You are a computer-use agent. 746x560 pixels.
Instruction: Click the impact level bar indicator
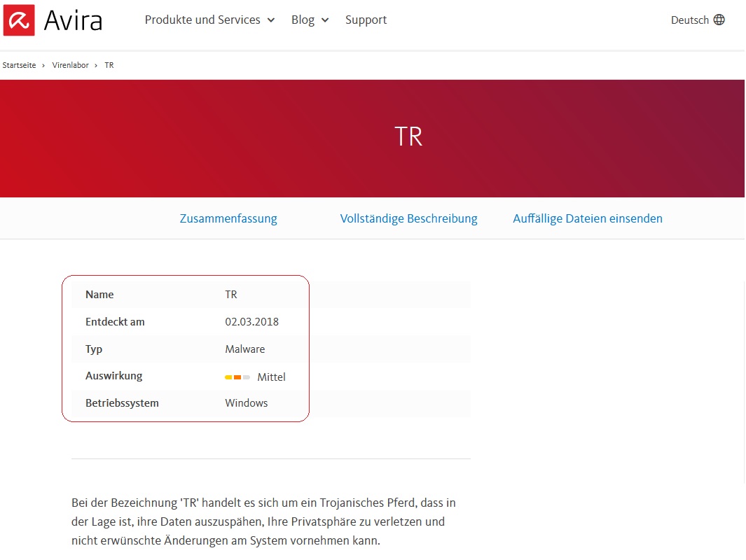coord(237,377)
